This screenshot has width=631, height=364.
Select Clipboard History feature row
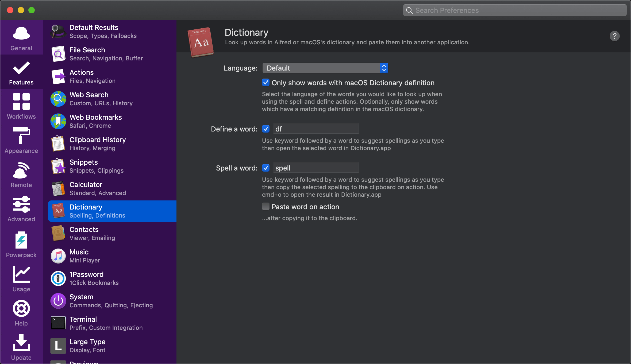coord(112,144)
